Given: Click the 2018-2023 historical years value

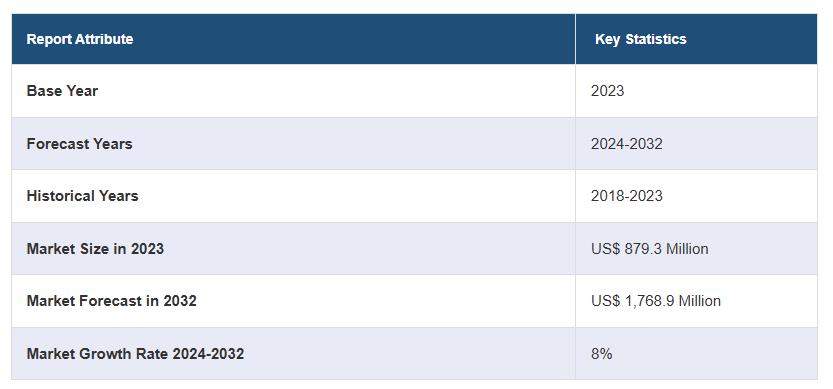Looking at the screenshot, I should coord(626,196).
